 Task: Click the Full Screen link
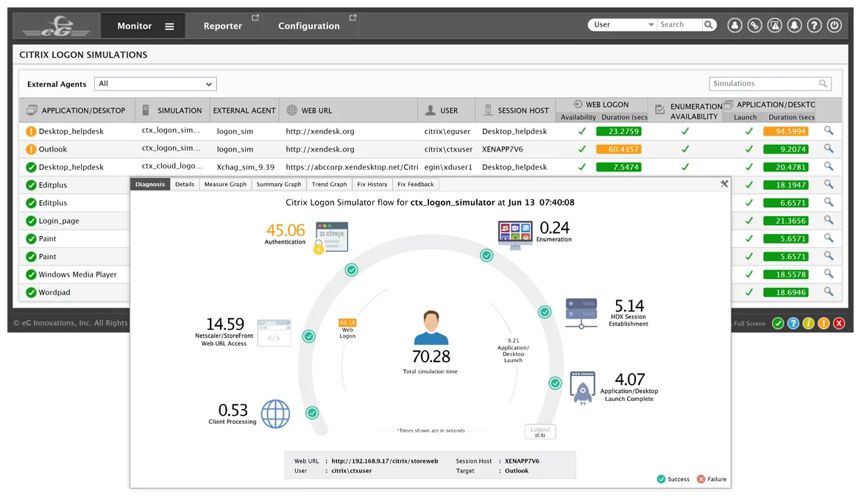(750, 324)
